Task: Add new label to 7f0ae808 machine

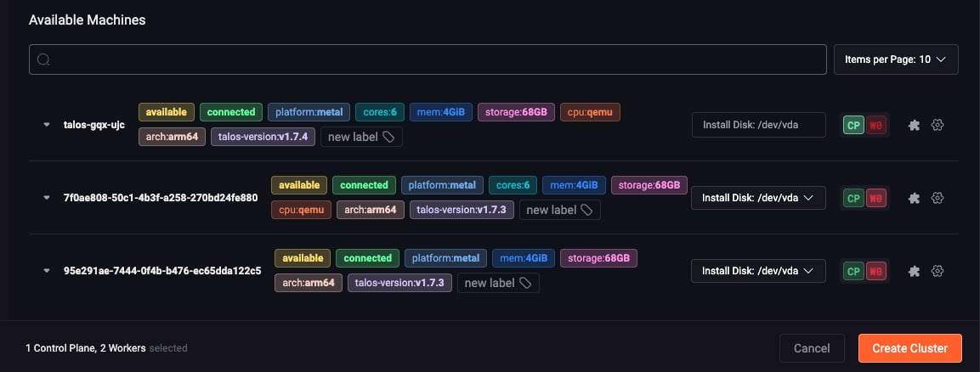Action: click(x=559, y=210)
